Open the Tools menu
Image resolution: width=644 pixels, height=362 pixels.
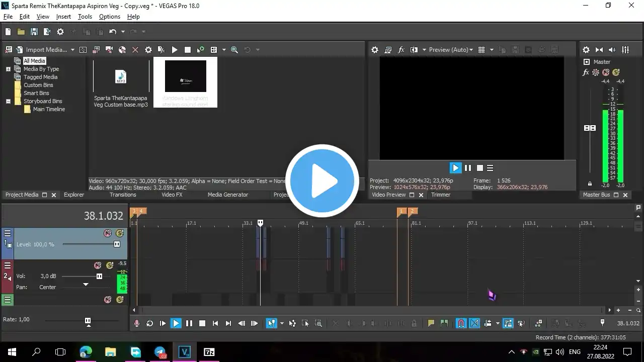coord(85,17)
